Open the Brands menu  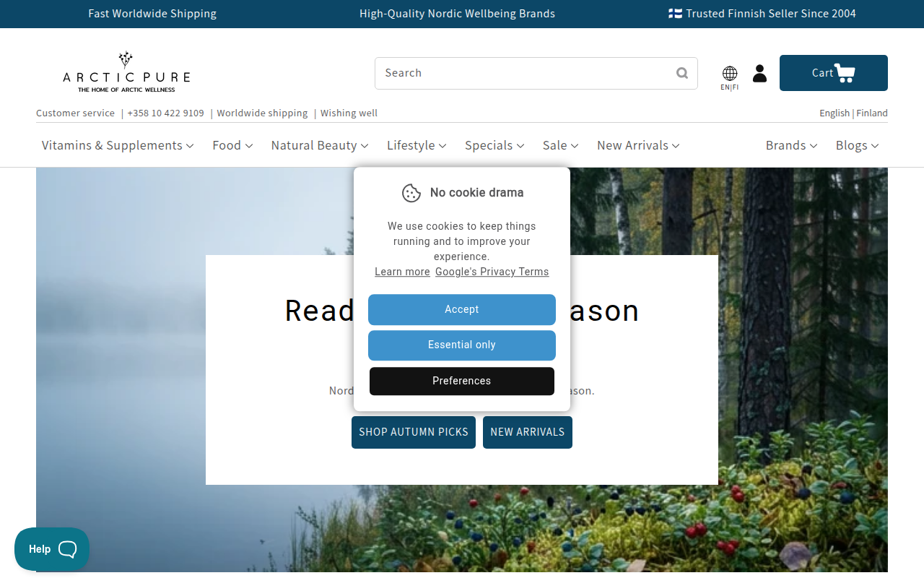click(x=791, y=145)
